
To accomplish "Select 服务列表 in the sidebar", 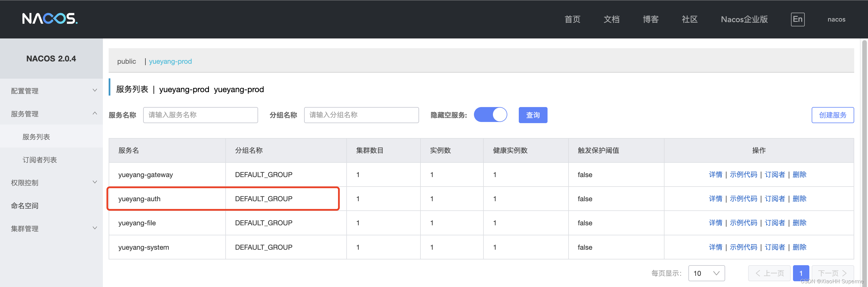I will (x=51, y=137).
